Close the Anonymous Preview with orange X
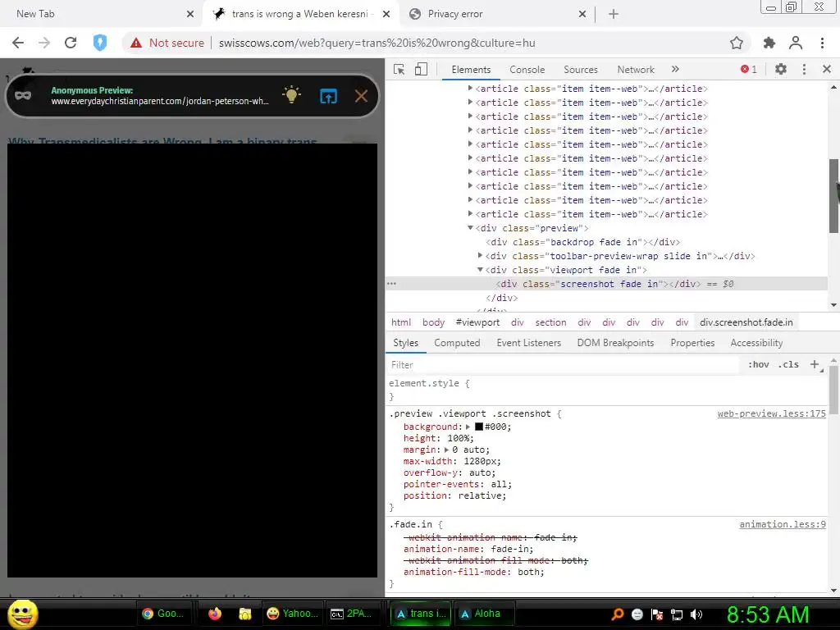The height and width of the screenshot is (630, 840). (x=361, y=96)
